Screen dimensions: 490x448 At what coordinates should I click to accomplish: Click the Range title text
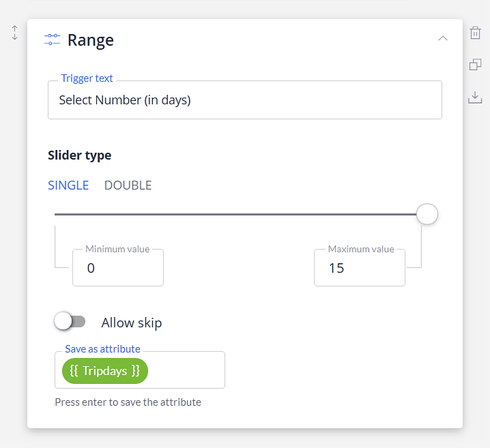[x=91, y=40]
